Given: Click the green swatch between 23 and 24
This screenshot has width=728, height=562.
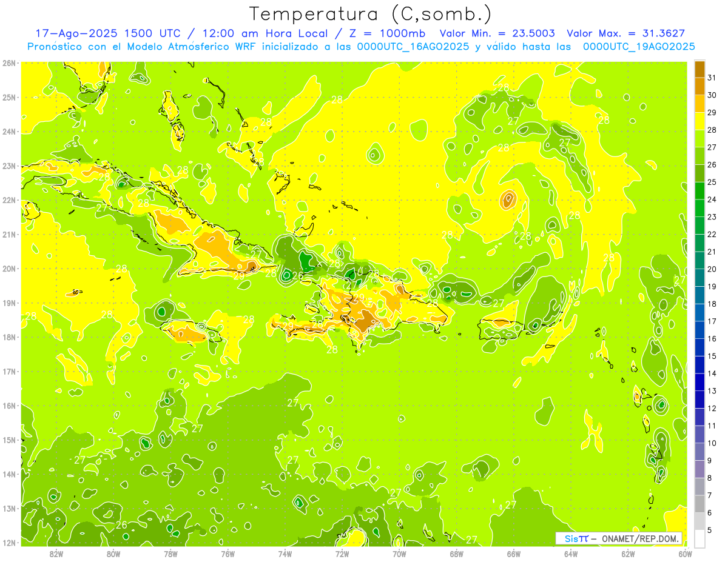Looking at the screenshot, I should pyautogui.click(x=699, y=208).
